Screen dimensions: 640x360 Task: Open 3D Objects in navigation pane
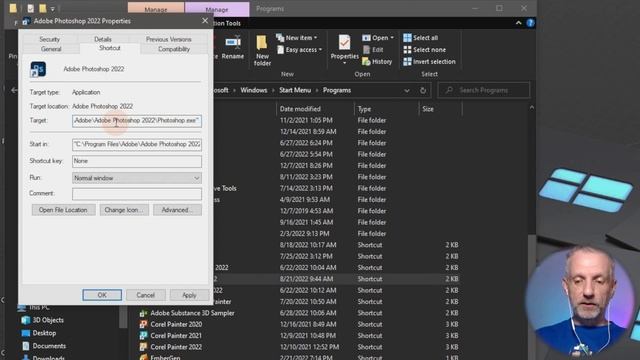click(x=42, y=320)
